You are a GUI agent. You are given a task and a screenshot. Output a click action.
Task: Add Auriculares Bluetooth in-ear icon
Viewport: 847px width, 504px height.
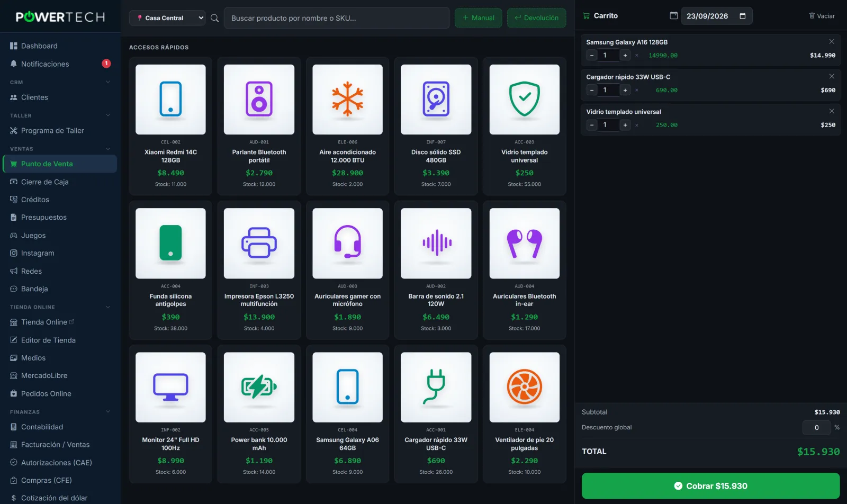[524, 244]
